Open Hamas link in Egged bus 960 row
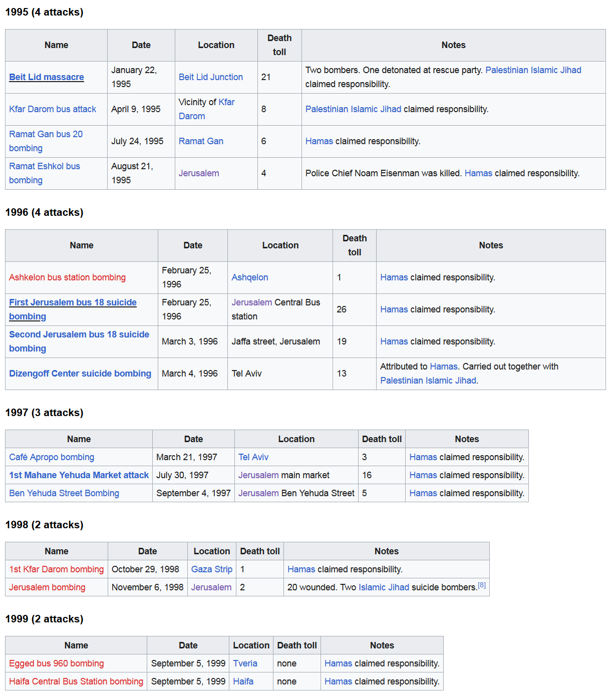 point(339,663)
